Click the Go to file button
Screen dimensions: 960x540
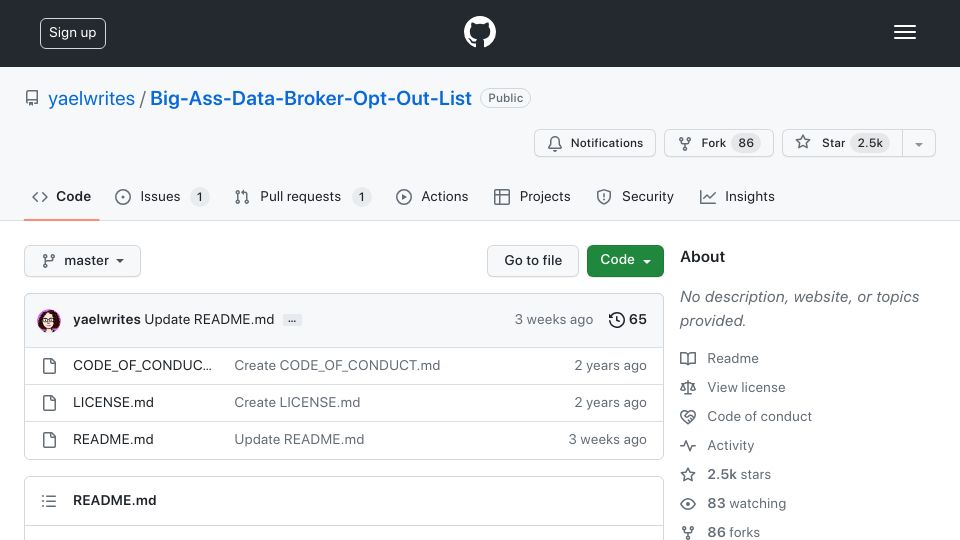click(533, 261)
